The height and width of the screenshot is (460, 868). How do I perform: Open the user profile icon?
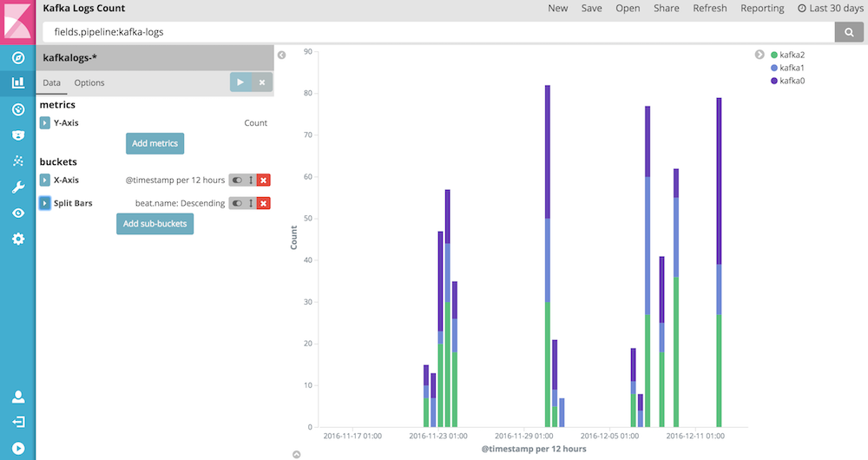18,397
